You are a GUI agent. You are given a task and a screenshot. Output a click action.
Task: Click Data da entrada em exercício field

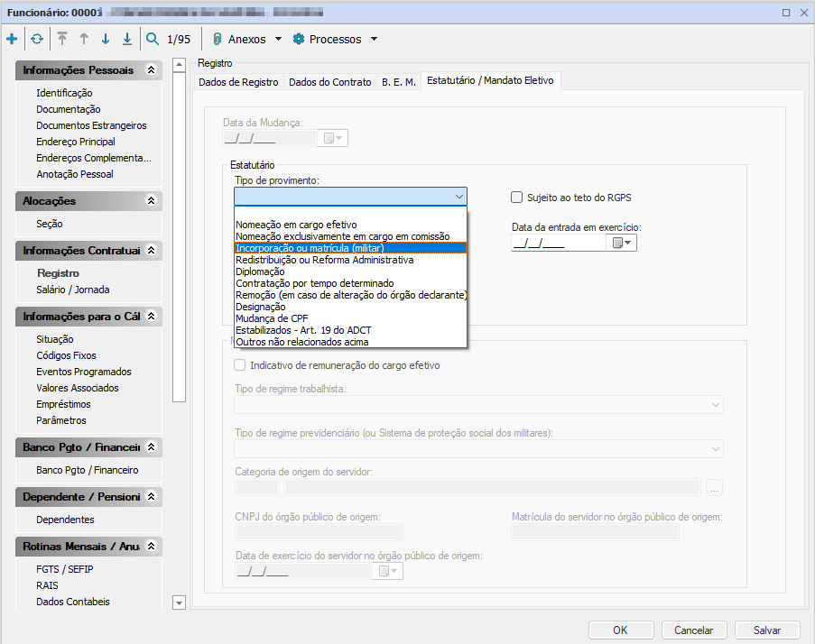[559, 243]
